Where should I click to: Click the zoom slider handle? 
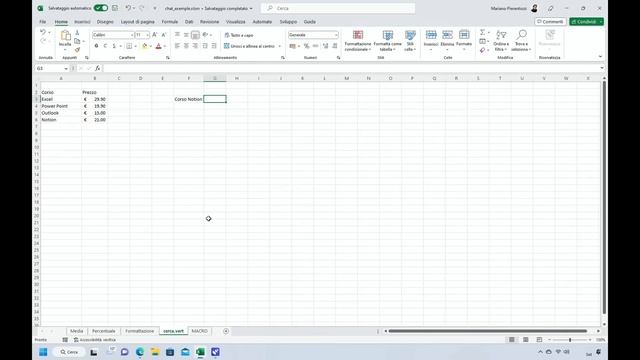coord(570,340)
